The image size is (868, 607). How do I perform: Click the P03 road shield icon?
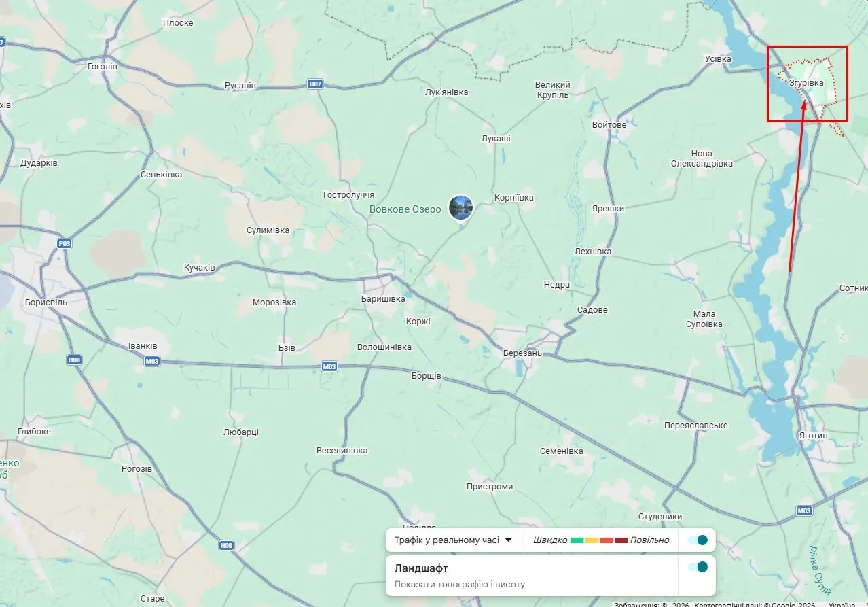coord(65,243)
